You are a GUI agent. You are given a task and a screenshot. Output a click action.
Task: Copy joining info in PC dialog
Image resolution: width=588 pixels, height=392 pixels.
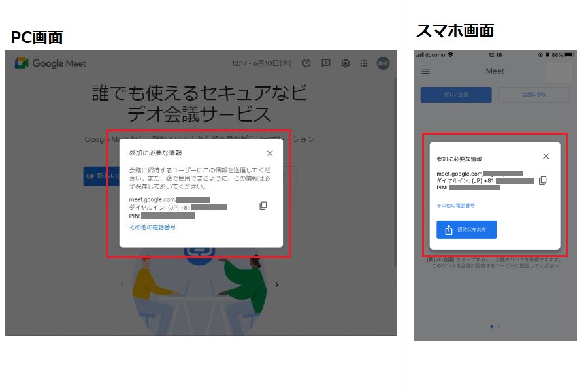(x=263, y=205)
